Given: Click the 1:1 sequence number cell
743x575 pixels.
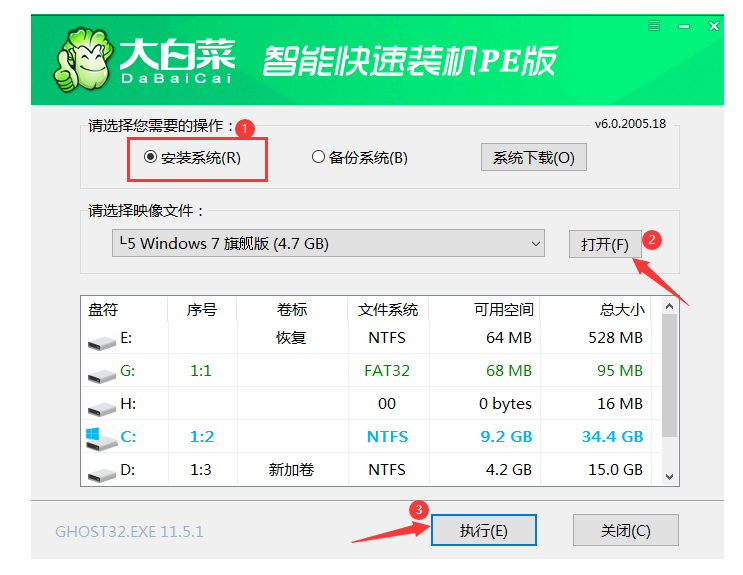Looking at the screenshot, I should [201, 371].
